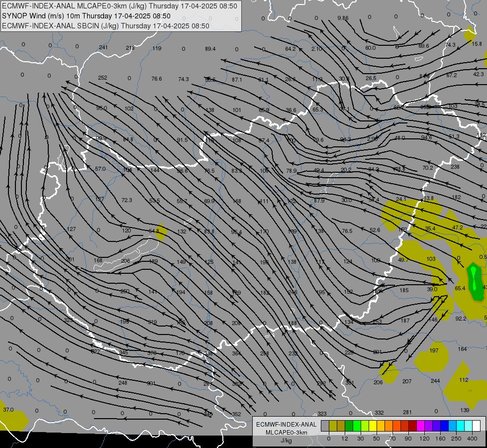Select the cyan legend swatch

pos(460,426)
